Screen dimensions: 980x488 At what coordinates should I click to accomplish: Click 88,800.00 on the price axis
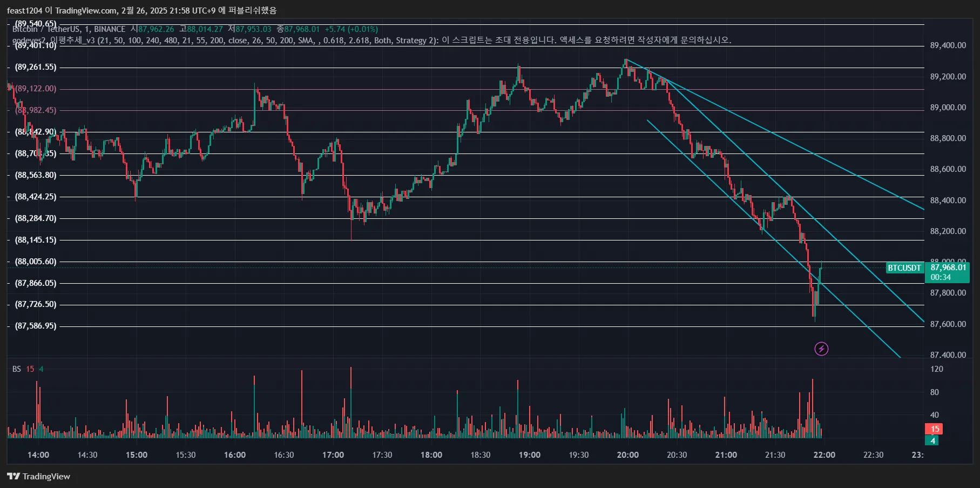[x=948, y=138]
